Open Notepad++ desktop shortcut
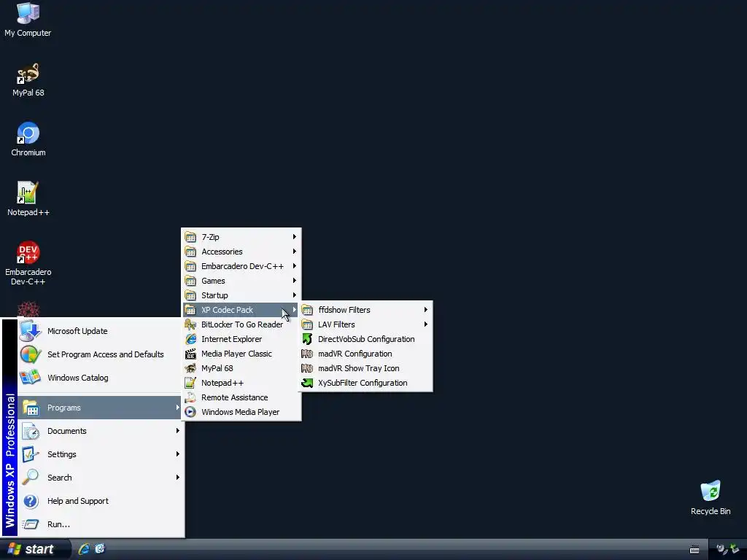This screenshot has height=560, width=747. [x=28, y=199]
